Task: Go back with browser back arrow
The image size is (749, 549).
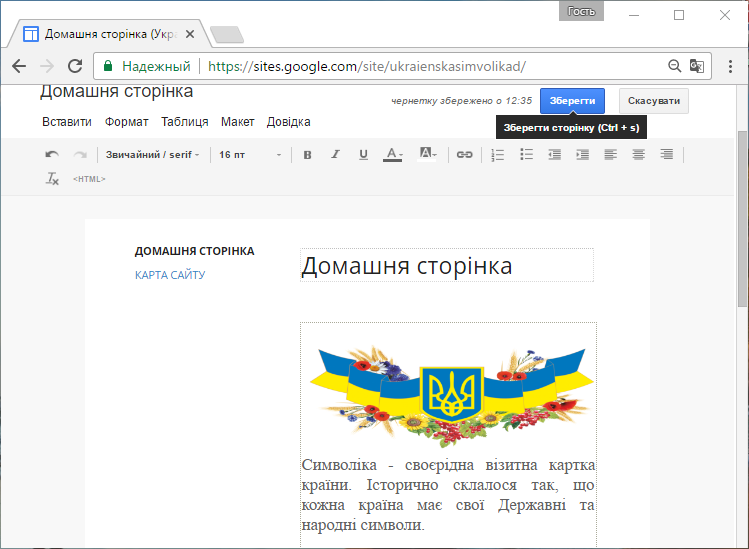Action: point(19,66)
